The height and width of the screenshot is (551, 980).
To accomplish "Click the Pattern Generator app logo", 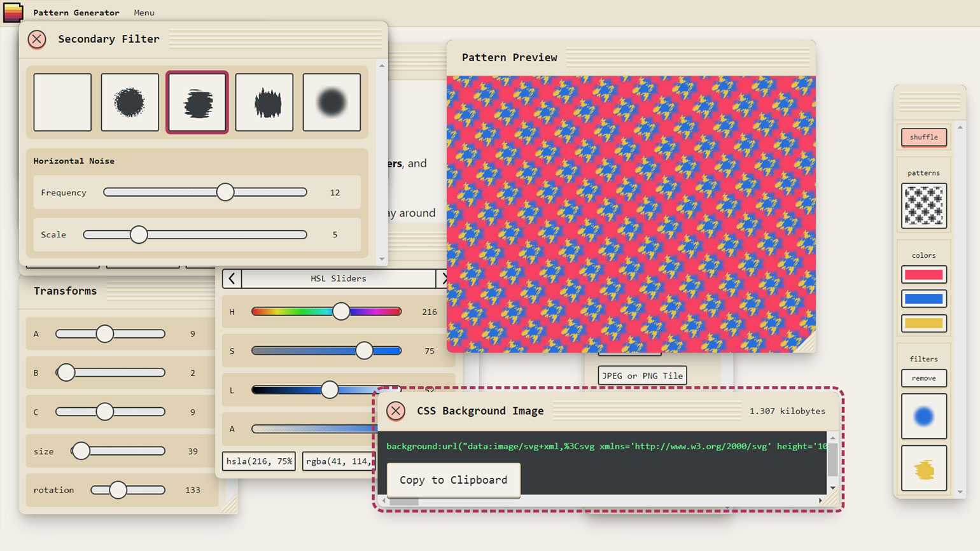I will click(x=13, y=12).
